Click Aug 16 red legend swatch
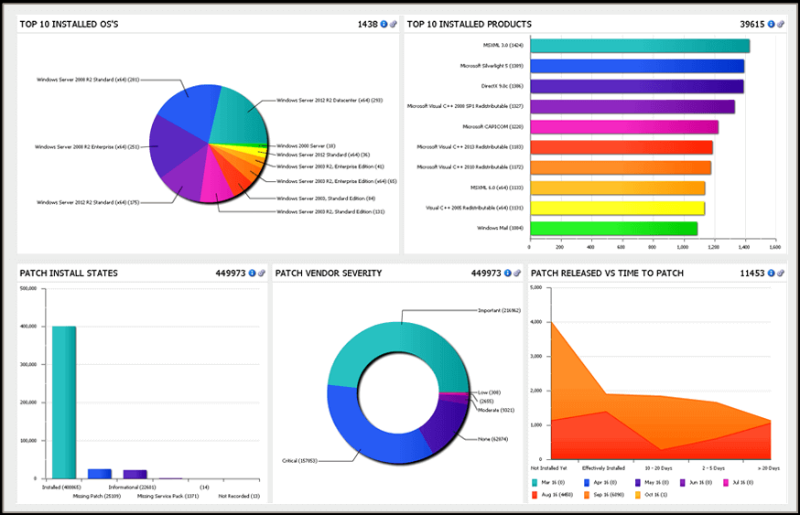This screenshot has width=800, height=515. [535, 495]
